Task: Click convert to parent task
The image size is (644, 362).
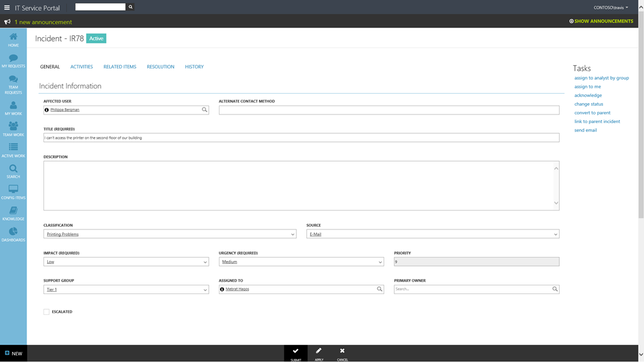Action: [592, 113]
